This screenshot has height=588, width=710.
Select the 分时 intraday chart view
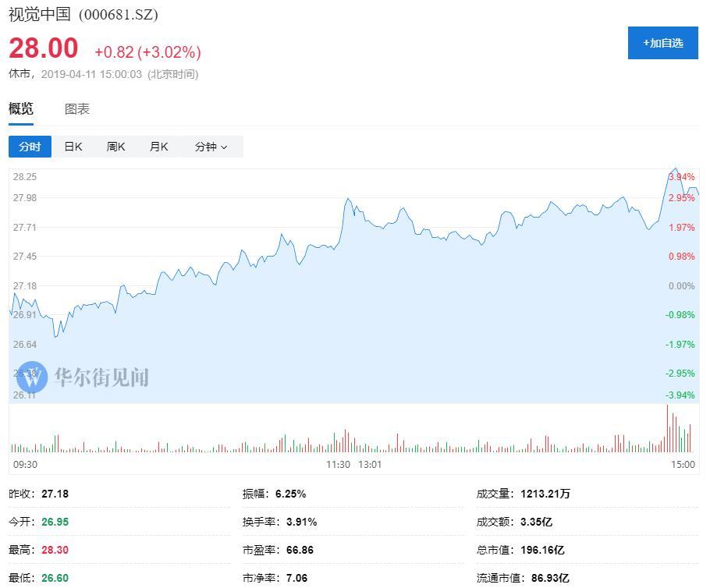pyautogui.click(x=30, y=147)
